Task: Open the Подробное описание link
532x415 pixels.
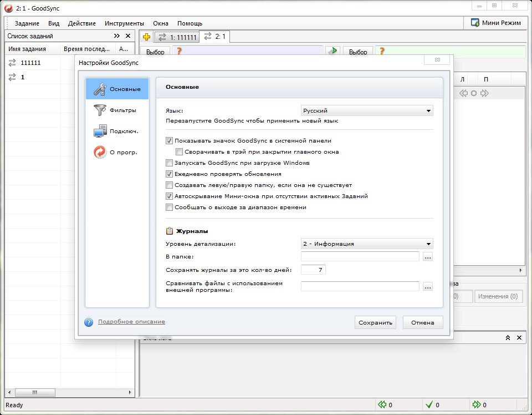Action: [131, 322]
